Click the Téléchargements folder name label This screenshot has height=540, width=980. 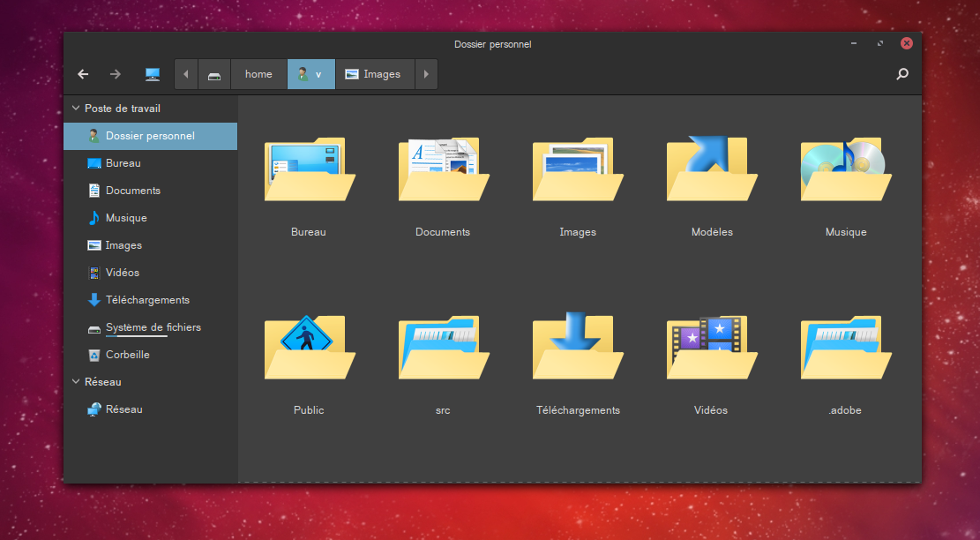578,410
